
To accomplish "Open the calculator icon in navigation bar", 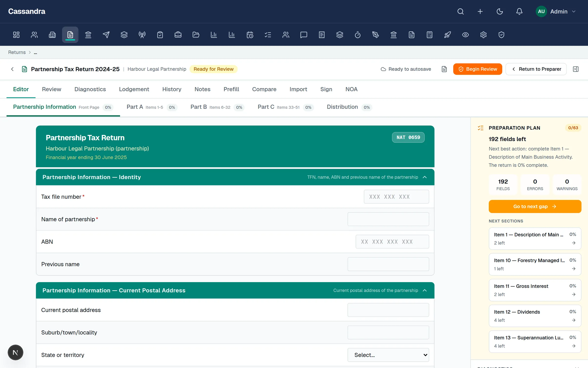I will pyautogui.click(x=429, y=35).
